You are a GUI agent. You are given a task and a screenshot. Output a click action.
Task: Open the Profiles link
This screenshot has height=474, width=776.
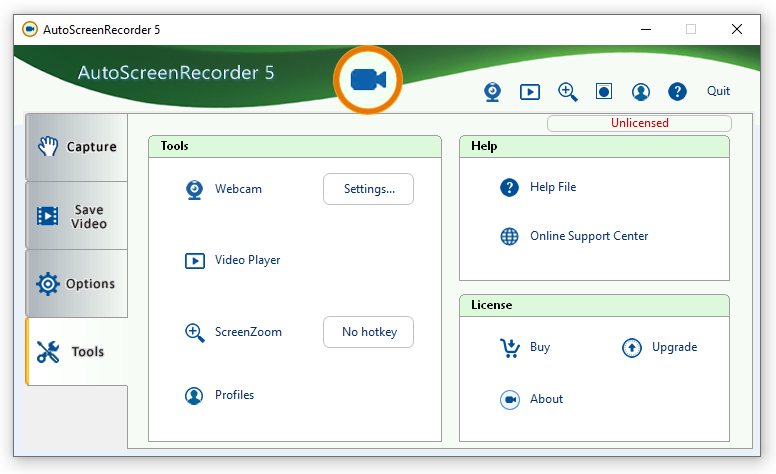click(234, 395)
